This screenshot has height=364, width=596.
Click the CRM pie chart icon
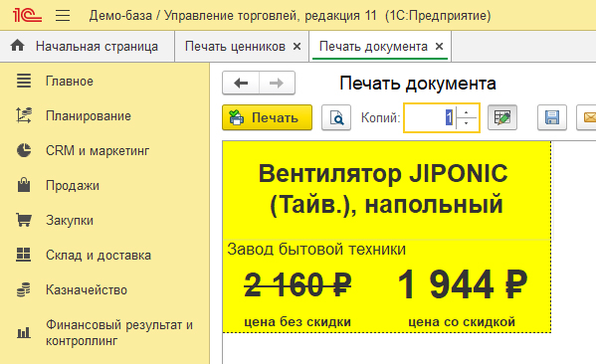pyautogui.click(x=24, y=150)
